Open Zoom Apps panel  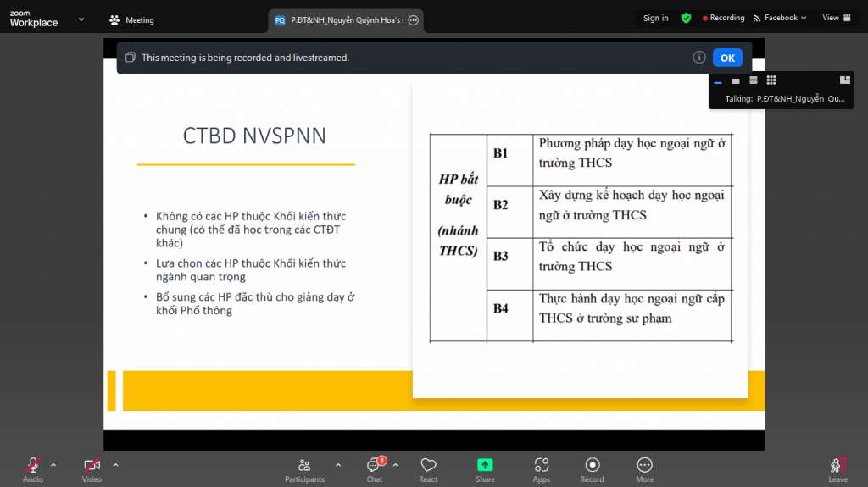(542, 470)
